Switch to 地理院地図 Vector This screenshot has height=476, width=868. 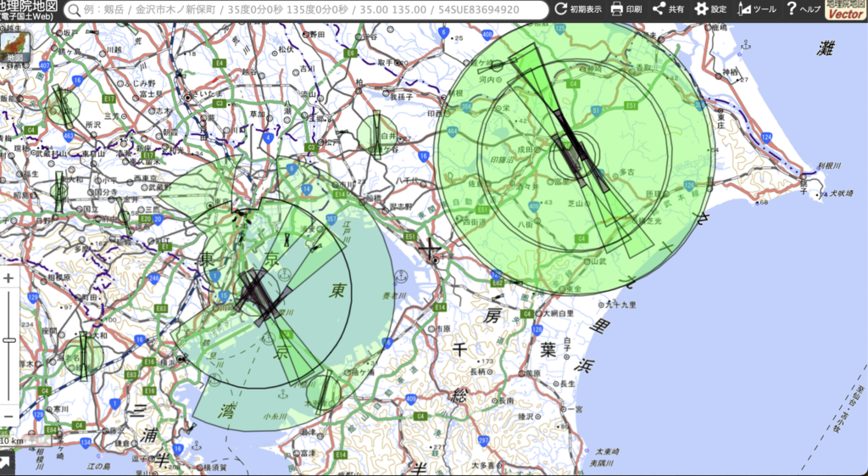coord(845,10)
